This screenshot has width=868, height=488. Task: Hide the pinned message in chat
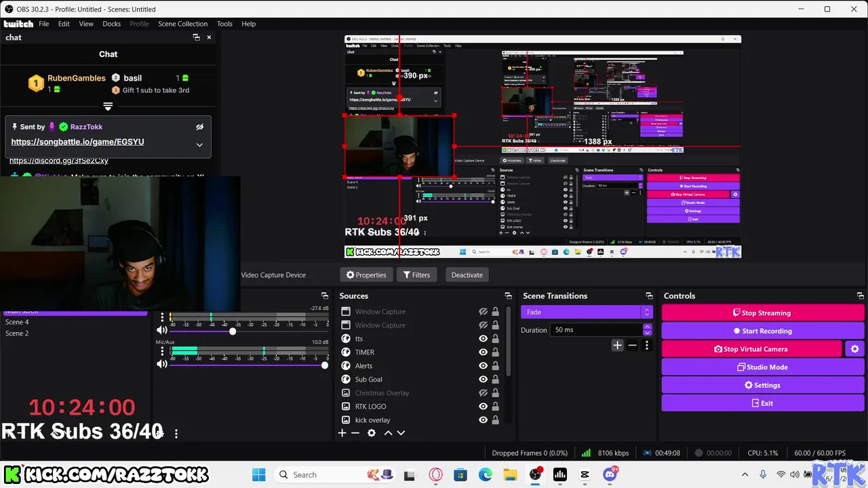199,127
